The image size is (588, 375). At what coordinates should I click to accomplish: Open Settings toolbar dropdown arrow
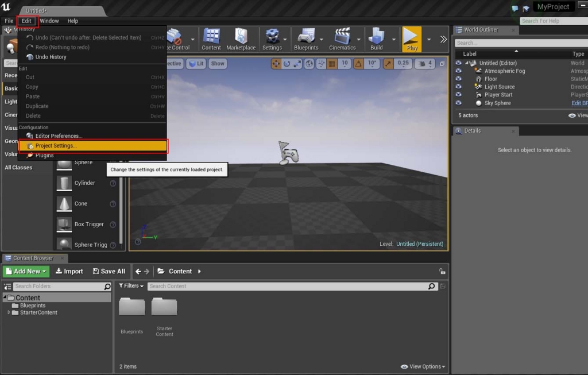point(285,40)
